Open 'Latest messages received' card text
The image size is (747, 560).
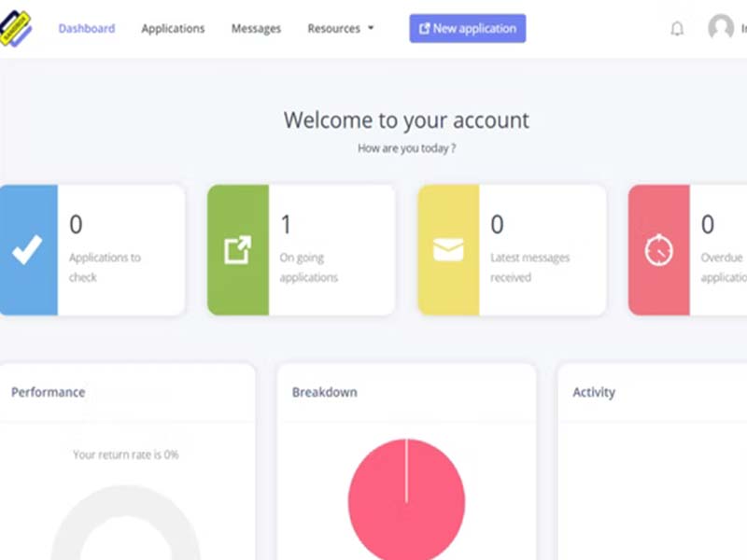tap(529, 267)
